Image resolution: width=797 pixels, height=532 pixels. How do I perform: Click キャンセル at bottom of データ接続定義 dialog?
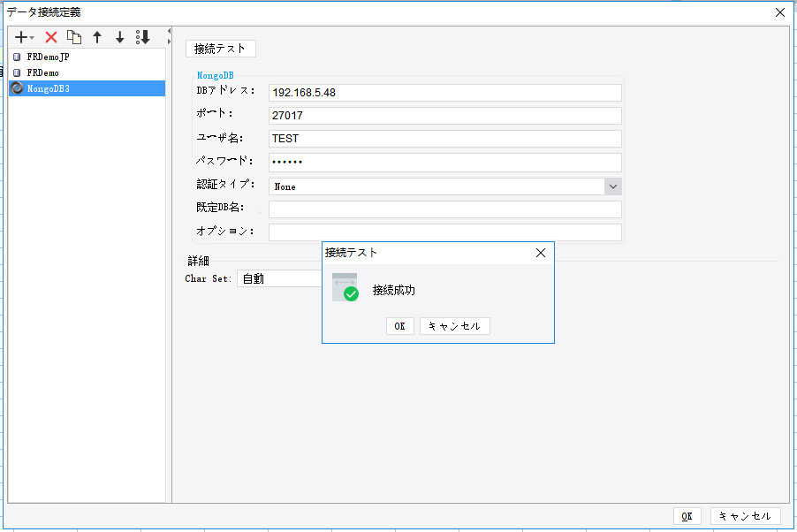coord(745,516)
